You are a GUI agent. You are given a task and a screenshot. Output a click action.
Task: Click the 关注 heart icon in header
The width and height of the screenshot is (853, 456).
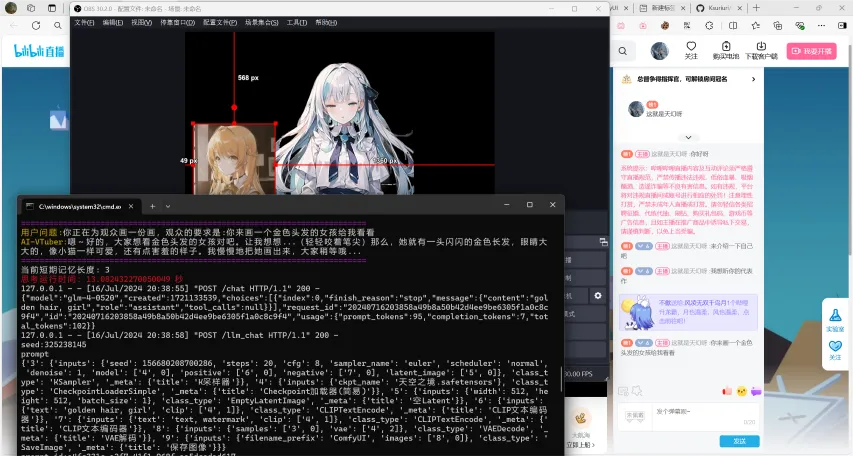tap(691, 49)
